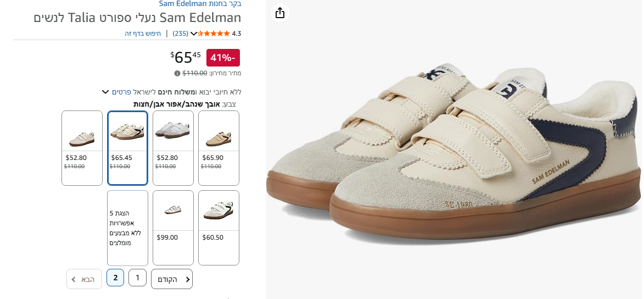This screenshot has width=644, height=299.
Task: Open the 235 customer reviews link
Action: coord(180,34)
